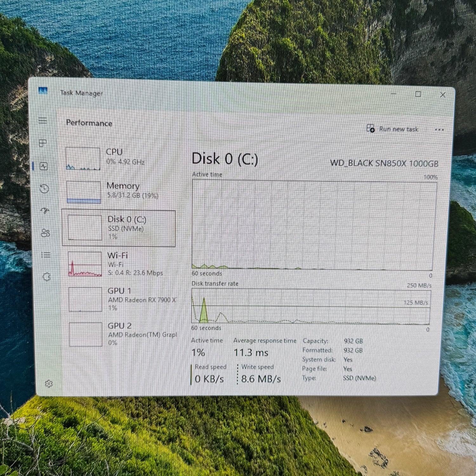476x476 pixels.
Task: Open the Details page icon
Action: (46, 255)
